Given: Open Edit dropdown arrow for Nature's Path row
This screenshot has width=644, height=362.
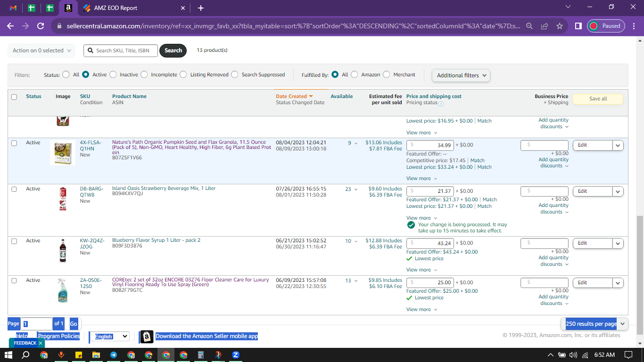Looking at the screenshot, I should (618, 145).
